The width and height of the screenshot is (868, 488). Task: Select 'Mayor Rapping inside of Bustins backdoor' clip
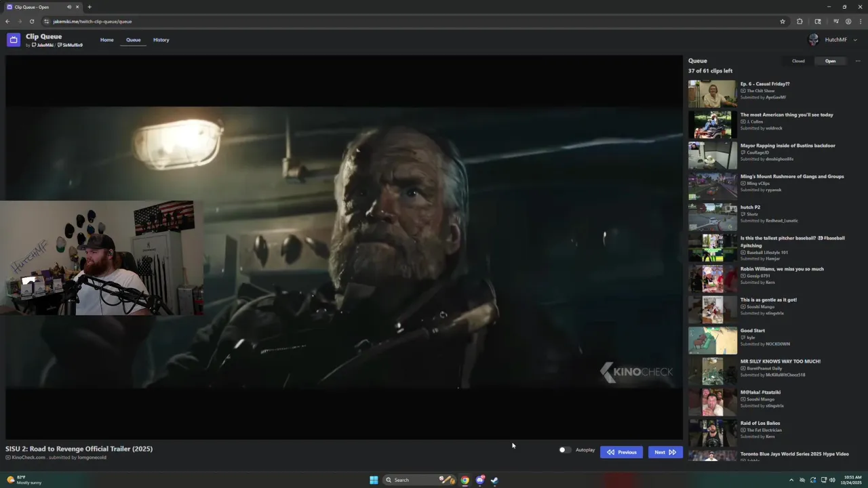[x=788, y=146]
